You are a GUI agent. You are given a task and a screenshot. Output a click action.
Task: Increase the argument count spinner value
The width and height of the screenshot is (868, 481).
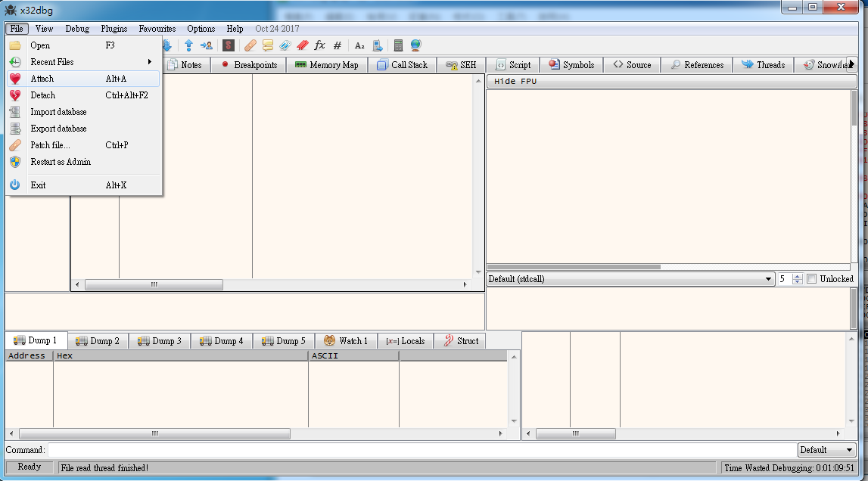point(797,276)
